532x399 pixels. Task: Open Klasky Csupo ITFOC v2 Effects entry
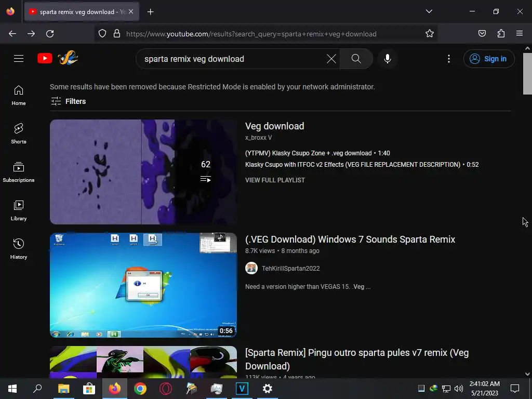tap(362, 165)
